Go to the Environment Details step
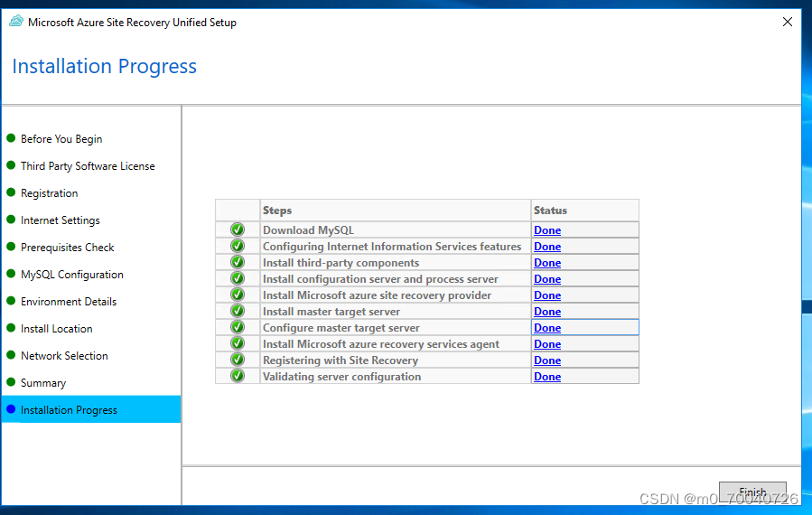This screenshot has height=515, width=812. tap(69, 302)
